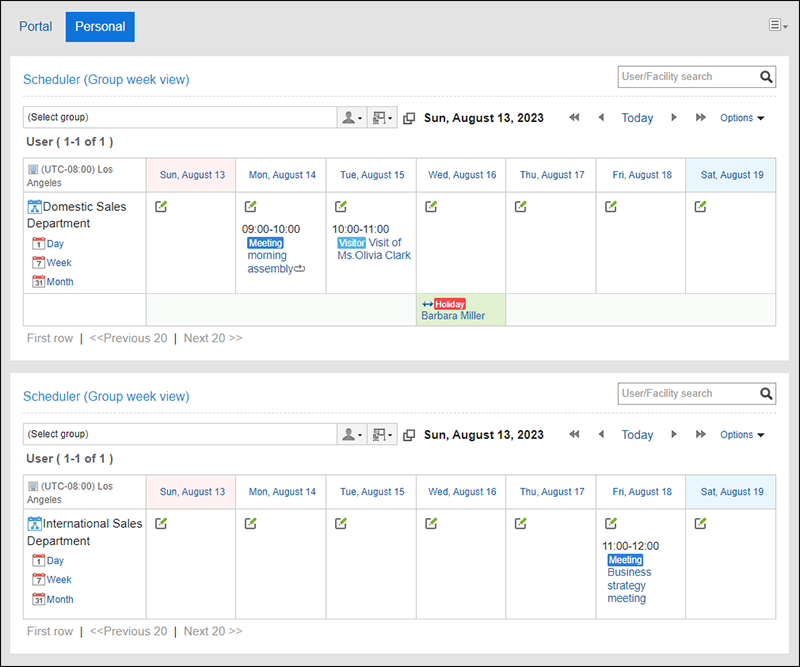This screenshot has height=667, width=800.
Task: Jump to previous week in Domestic Sales scheduler
Action: [574, 117]
